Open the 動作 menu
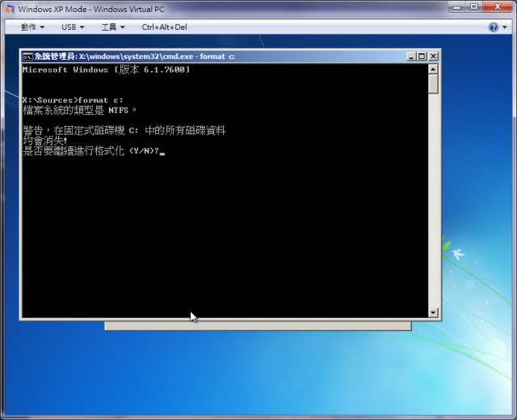The image size is (517, 420). click(x=32, y=27)
